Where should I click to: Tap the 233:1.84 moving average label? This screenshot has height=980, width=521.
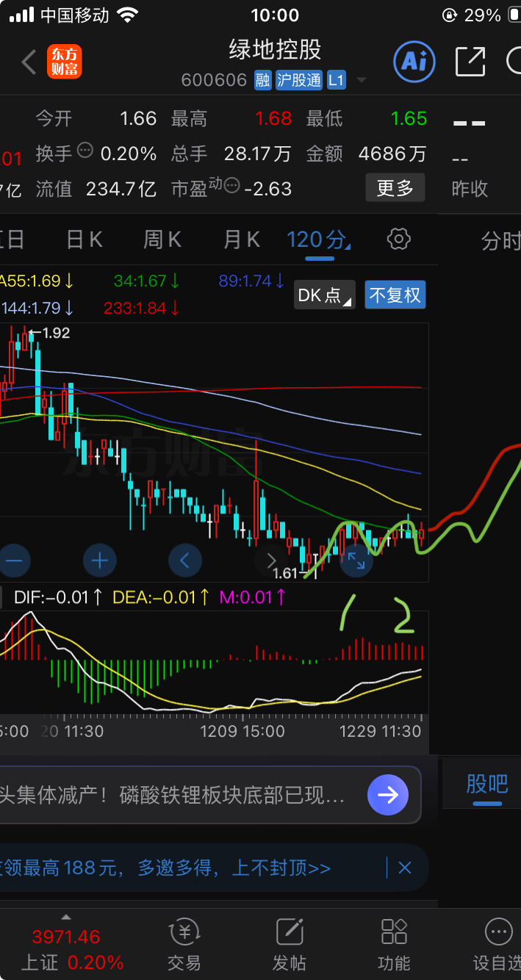[x=142, y=309]
